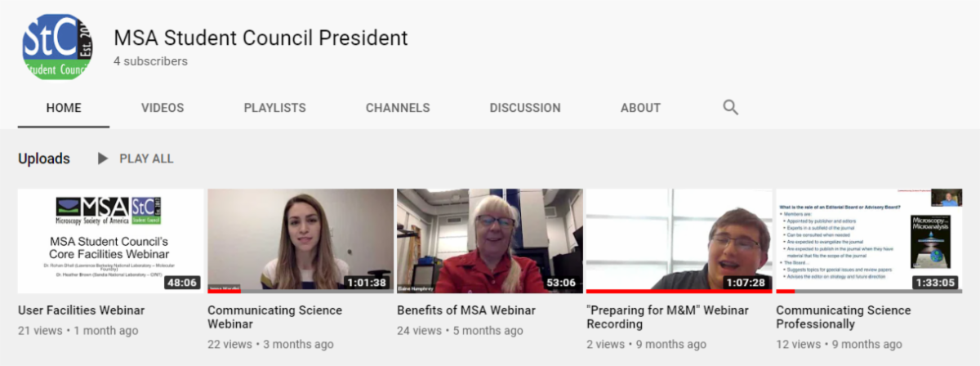
Task: Click the 53:06 duration badge
Action: point(562,283)
